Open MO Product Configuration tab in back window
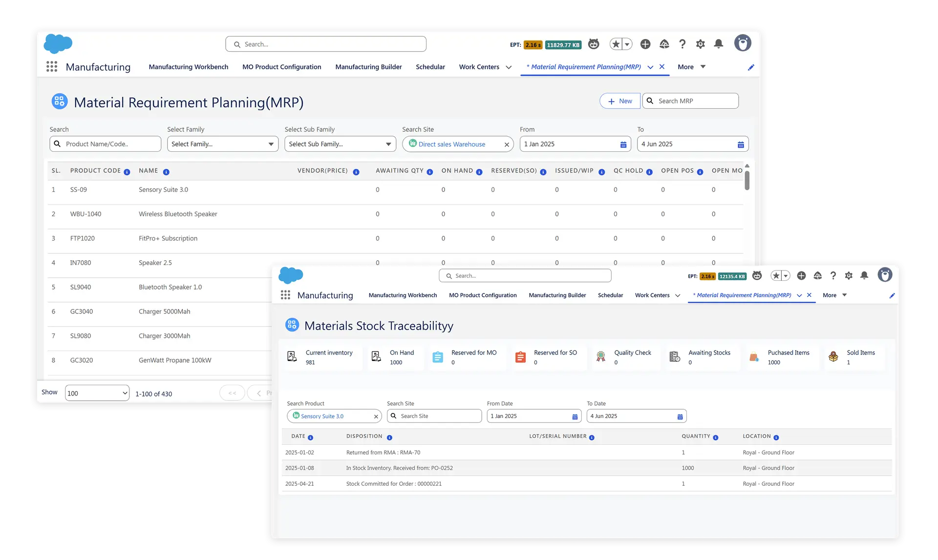 (x=282, y=67)
